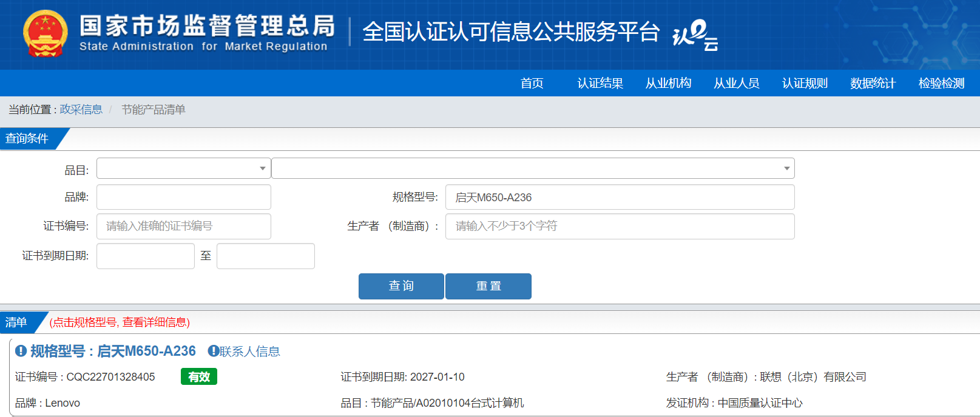Click the certificate number CQC22701328405 text
Screen dimensions: 980x417
[110, 377]
